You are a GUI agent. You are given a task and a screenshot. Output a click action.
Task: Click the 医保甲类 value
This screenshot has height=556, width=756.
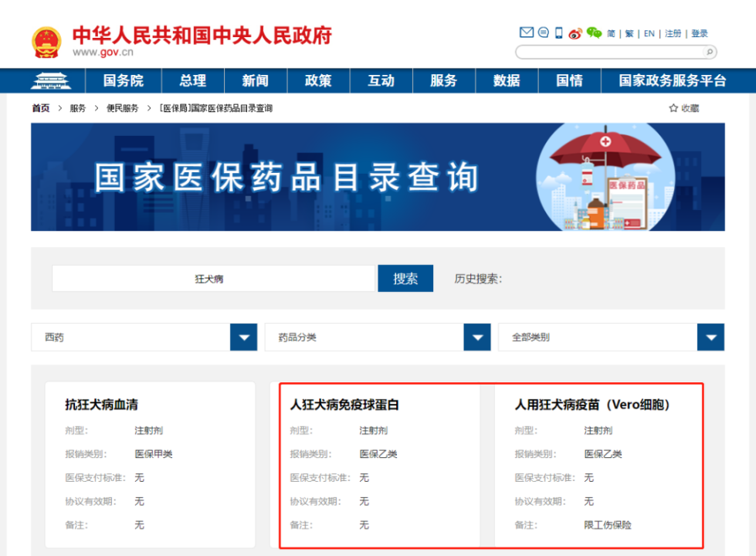click(x=154, y=454)
